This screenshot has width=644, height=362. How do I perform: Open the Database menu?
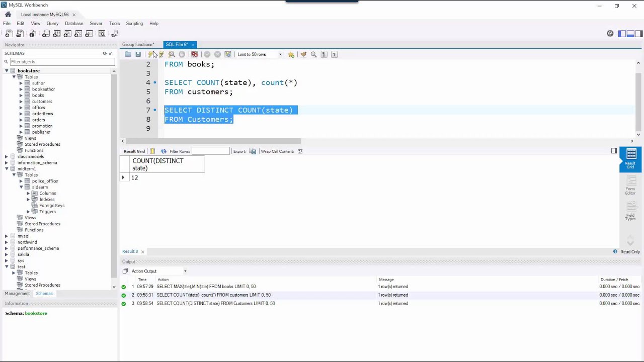tap(74, 24)
